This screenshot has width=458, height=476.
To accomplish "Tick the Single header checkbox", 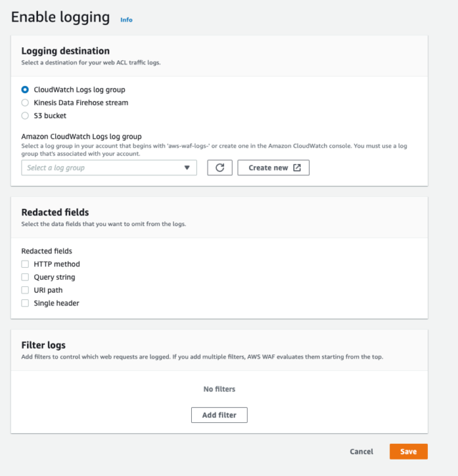I will point(25,303).
